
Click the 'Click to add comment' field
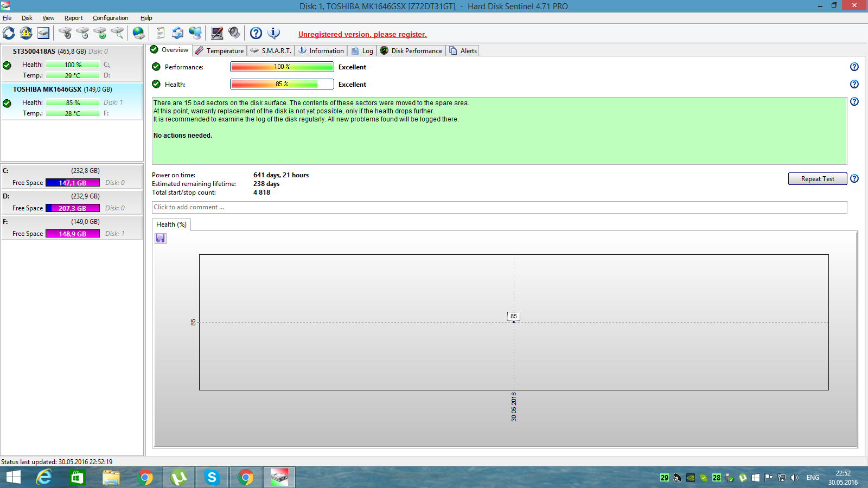click(499, 207)
